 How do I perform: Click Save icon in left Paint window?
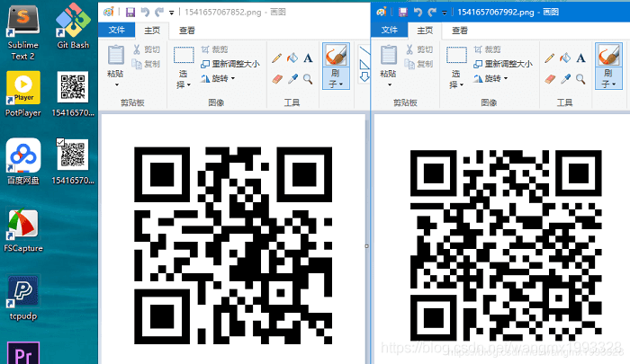[x=130, y=13]
